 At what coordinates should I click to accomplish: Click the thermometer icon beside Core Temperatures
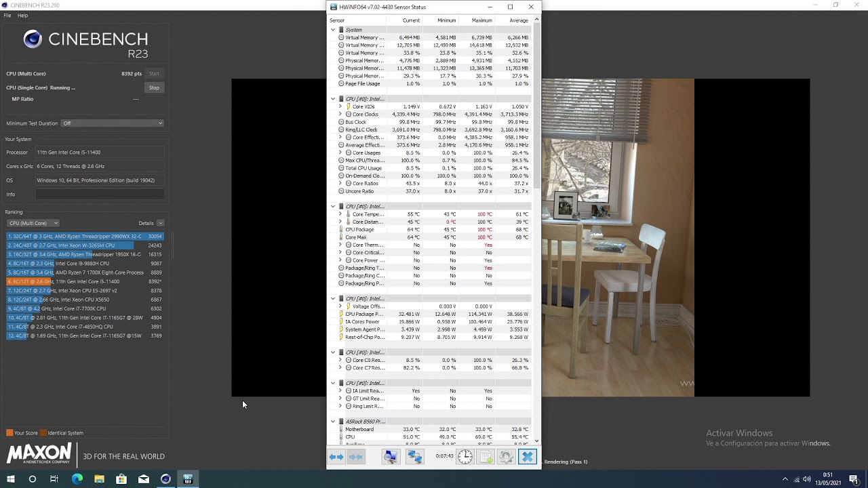(x=348, y=214)
